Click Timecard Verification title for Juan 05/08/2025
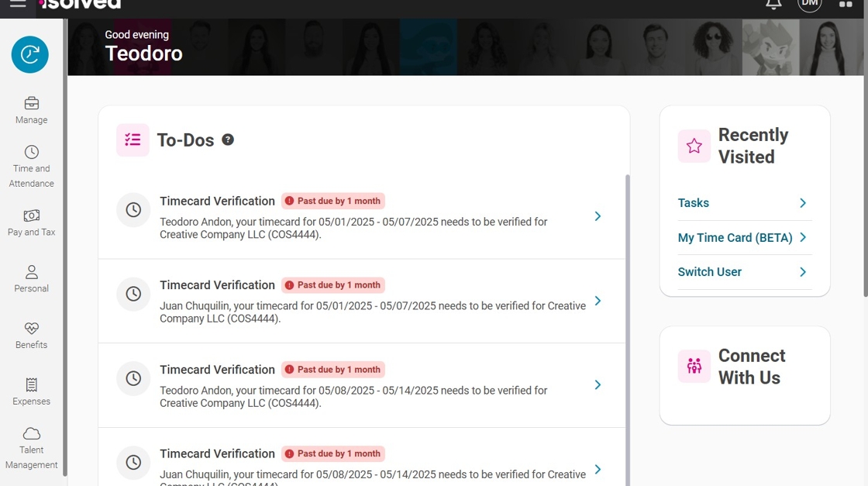The width and height of the screenshot is (868, 486). (x=217, y=453)
